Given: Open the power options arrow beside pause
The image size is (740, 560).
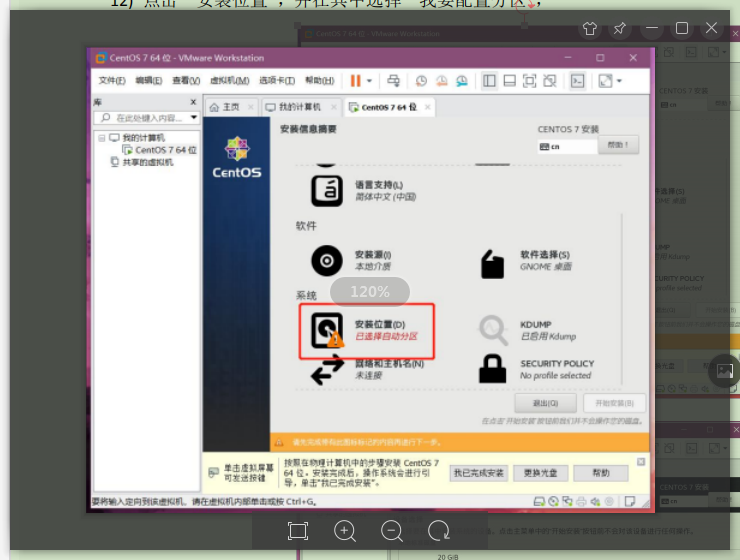Looking at the screenshot, I should click(x=370, y=81).
